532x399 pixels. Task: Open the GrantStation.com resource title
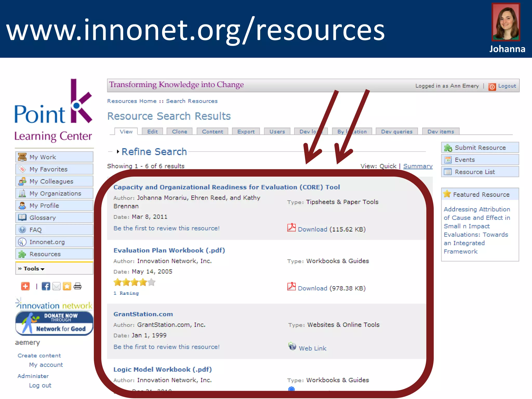click(x=143, y=314)
